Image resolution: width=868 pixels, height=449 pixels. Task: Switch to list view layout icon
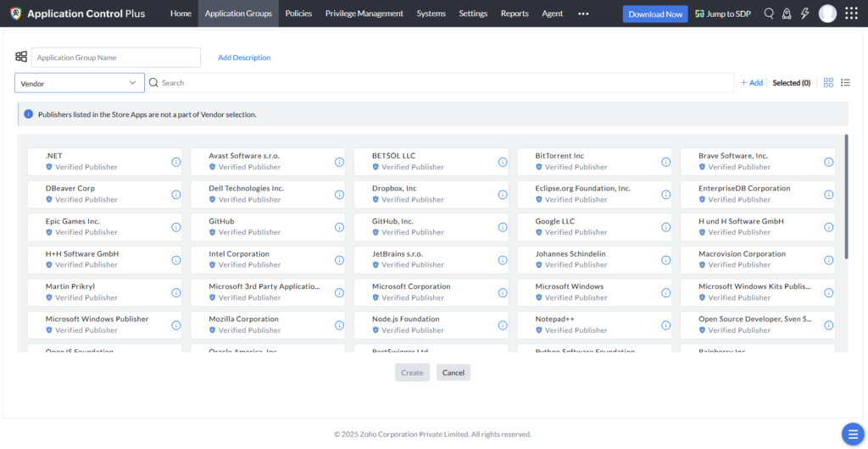coord(845,83)
